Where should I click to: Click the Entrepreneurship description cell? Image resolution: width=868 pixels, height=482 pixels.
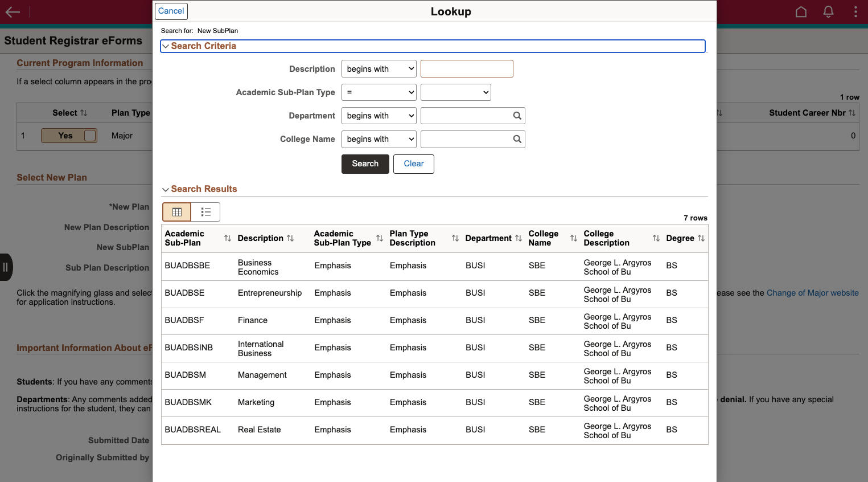(270, 293)
